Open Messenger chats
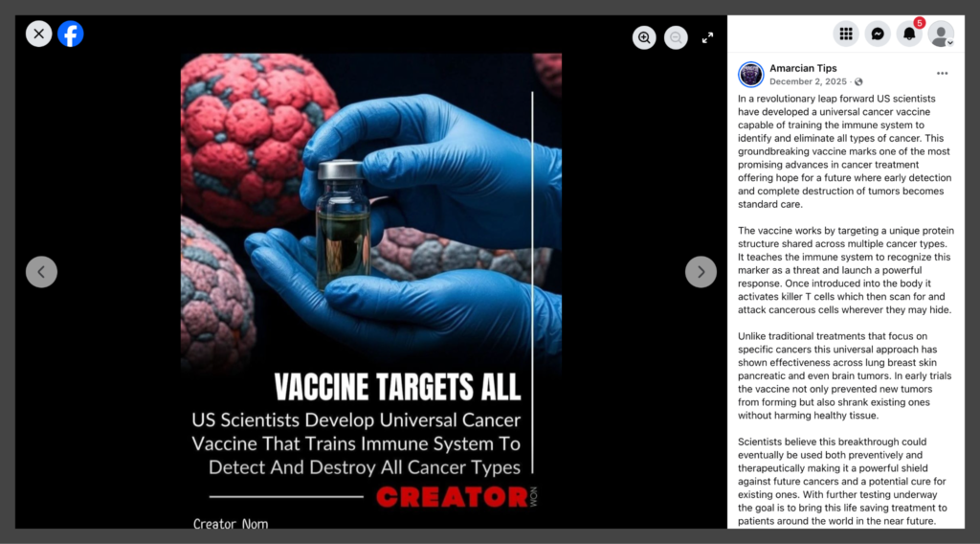The height and width of the screenshot is (544, 980). (x=877, y=34)
